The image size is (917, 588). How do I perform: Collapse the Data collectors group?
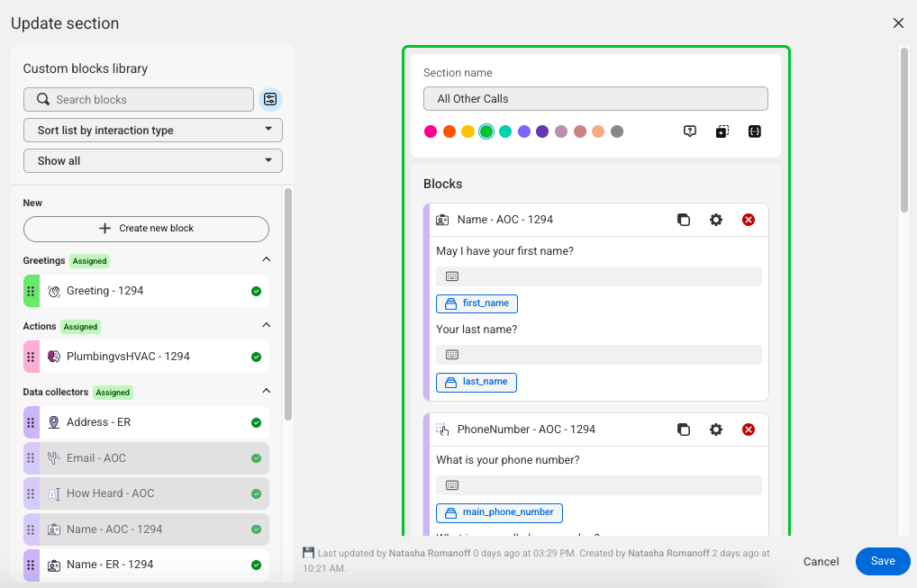266,391
